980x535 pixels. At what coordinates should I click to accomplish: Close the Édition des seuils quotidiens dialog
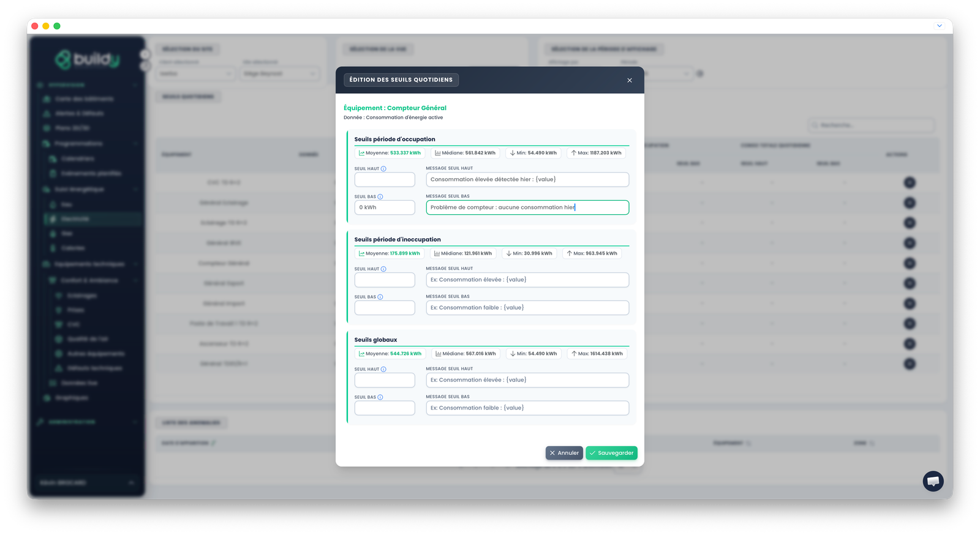(x=629, y=80)
